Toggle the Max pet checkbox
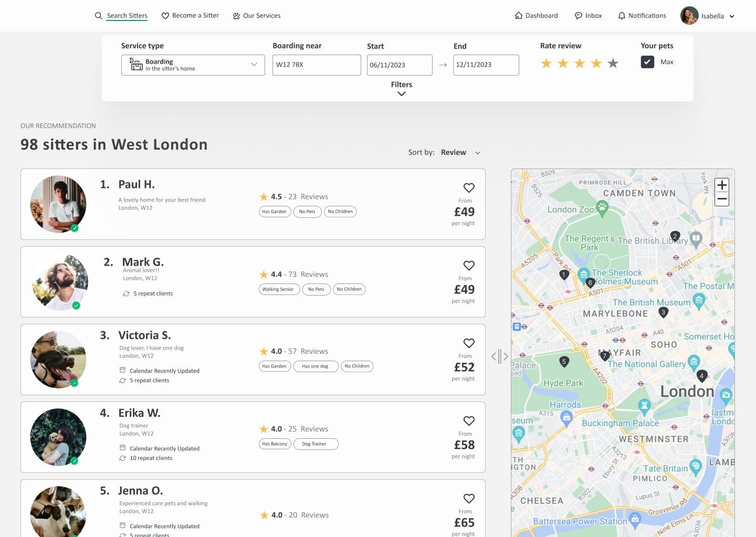The width and height of the screenshot is (756, 537). [647, 62]
